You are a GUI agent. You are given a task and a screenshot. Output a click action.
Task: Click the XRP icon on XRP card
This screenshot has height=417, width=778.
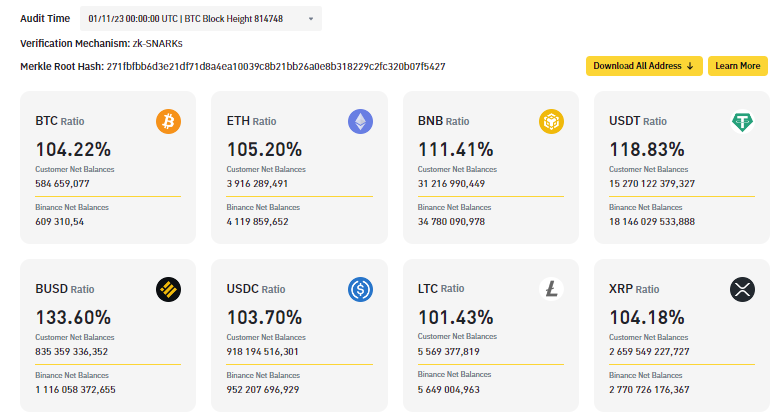742,289
